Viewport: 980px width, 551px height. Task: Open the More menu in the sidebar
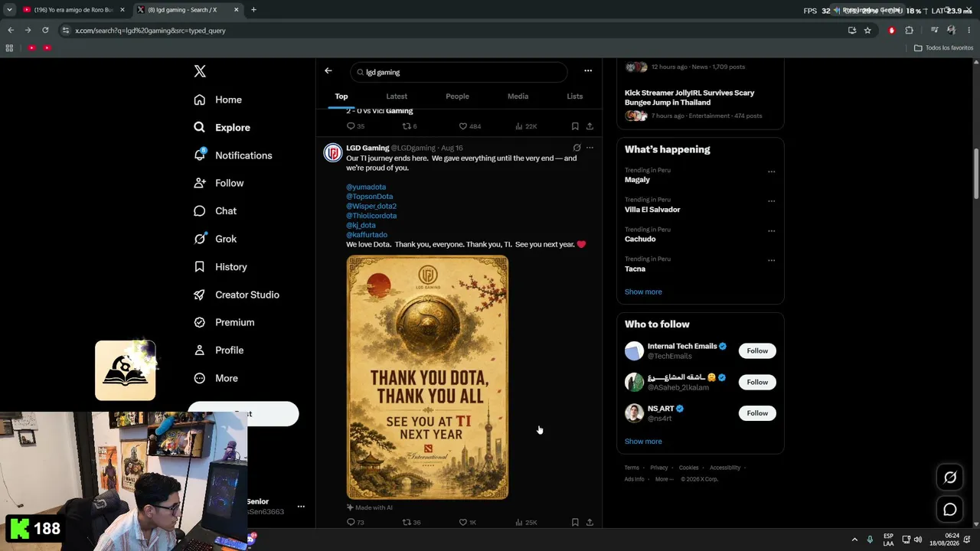216,378
